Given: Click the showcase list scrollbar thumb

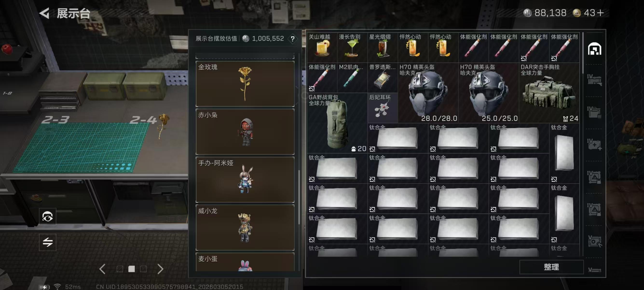Looking at the screenshot, I should coord(299,197).
